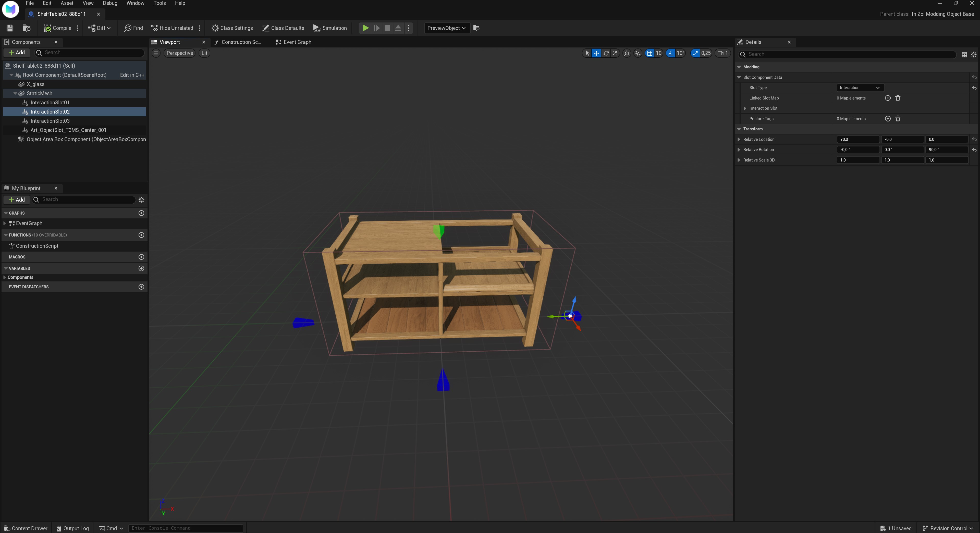The width and height of the screenshot is (980, 533).
Task: Add a new macro
Action: click(141, 257)
